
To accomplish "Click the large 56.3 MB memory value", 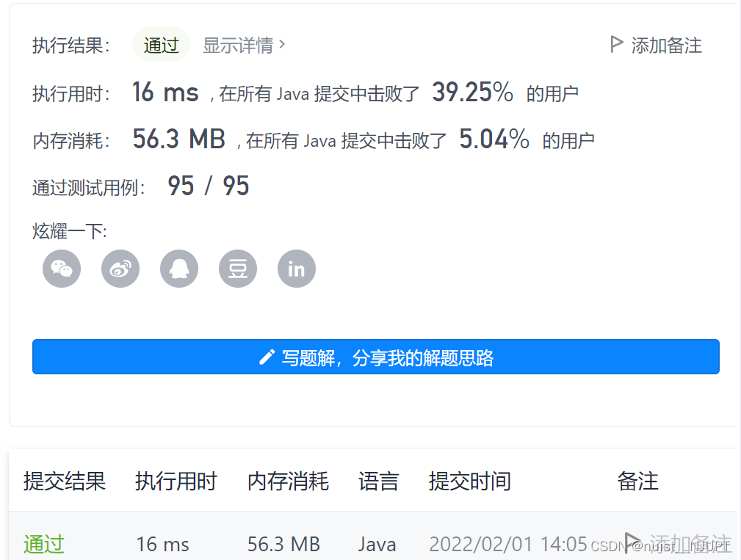I will [178, 139].
